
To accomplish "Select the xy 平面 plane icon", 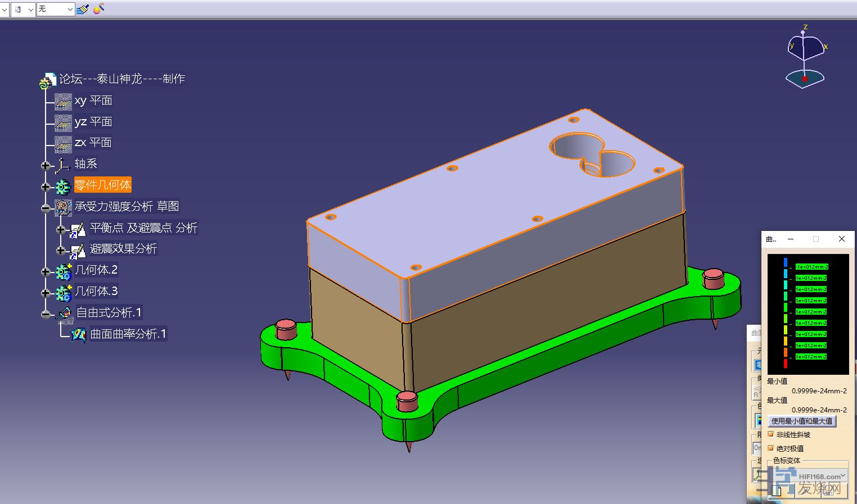I will coord(63,101).
